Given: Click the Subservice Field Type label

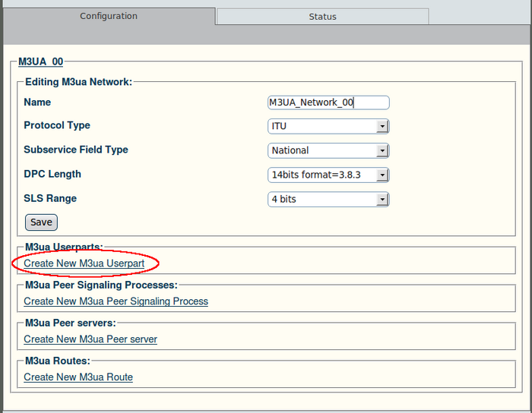Looking at the screenshot, I should (x=76, y=150).
